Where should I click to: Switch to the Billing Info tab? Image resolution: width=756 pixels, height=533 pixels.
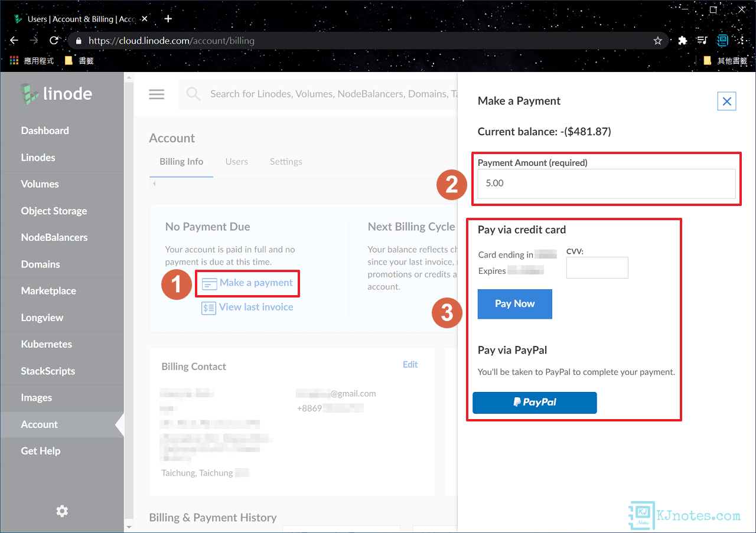pyautogui.click(x=181, y=162)
